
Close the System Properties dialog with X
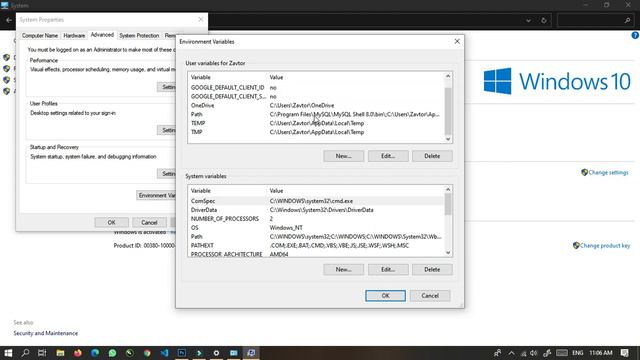[200, 19]
